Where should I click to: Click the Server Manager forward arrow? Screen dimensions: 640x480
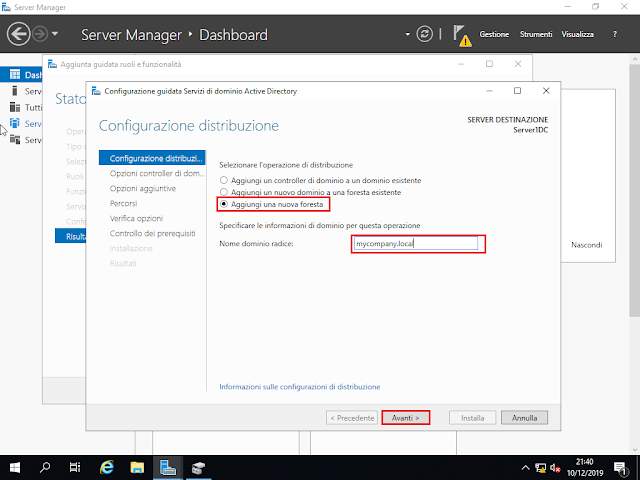point(40,34)
